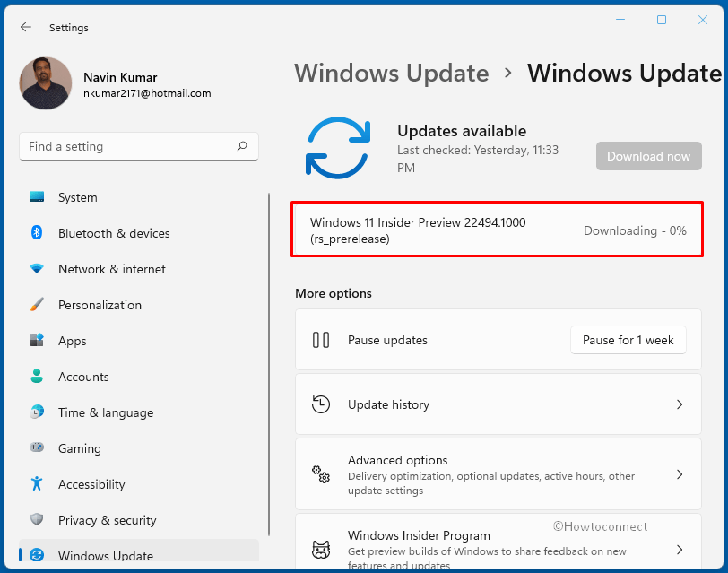The image size is (728, 573).
Task: Click the Downloading - 0% status text
Action: click(x=635, y=230)
